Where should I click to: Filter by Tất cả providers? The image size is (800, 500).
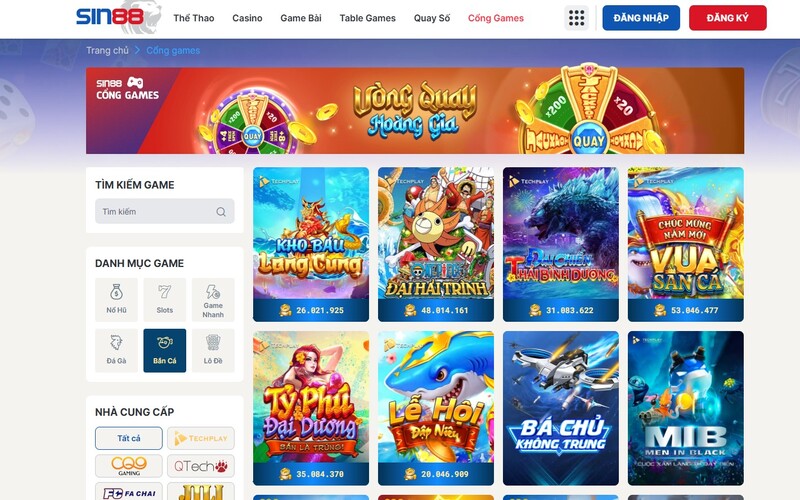click(x=129, y=438)
